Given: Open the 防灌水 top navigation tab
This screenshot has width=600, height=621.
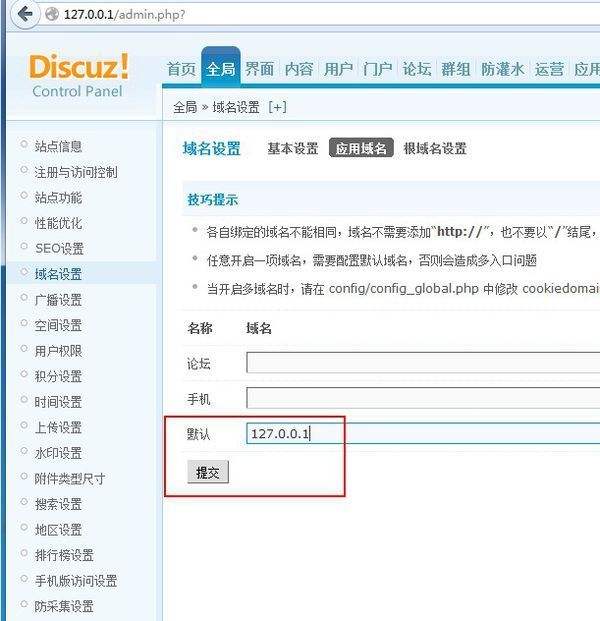Looking at the screenshot, I should click(x=503, y=69).
